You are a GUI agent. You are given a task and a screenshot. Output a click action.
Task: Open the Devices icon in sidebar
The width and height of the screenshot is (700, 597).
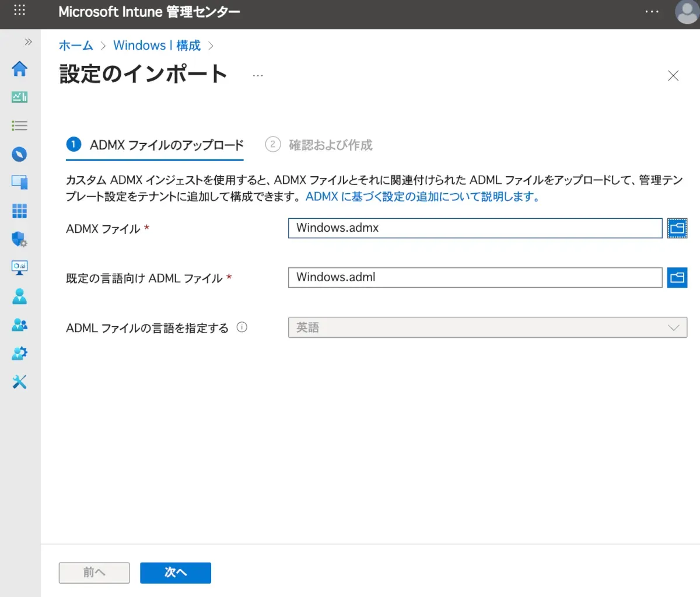19,182
